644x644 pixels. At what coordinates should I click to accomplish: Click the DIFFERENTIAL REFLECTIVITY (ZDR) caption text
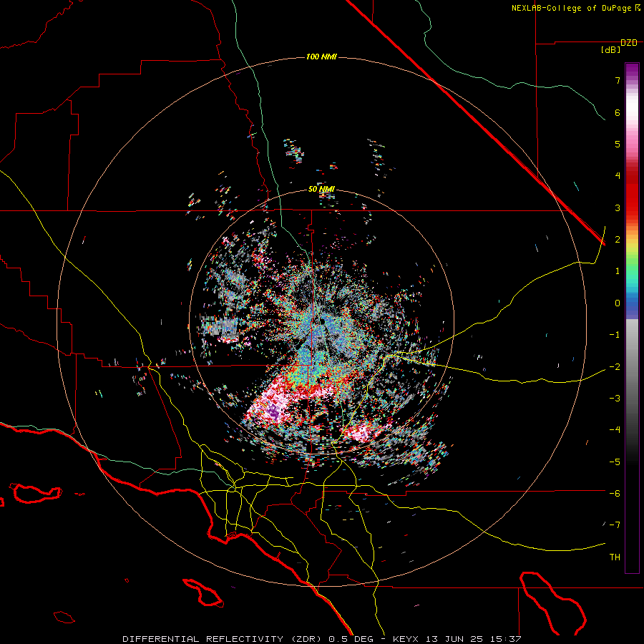tap(223, 639)
